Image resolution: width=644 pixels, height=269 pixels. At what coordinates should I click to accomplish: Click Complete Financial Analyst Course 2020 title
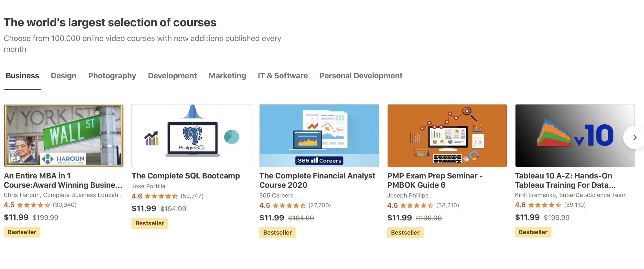click(317, 180)
